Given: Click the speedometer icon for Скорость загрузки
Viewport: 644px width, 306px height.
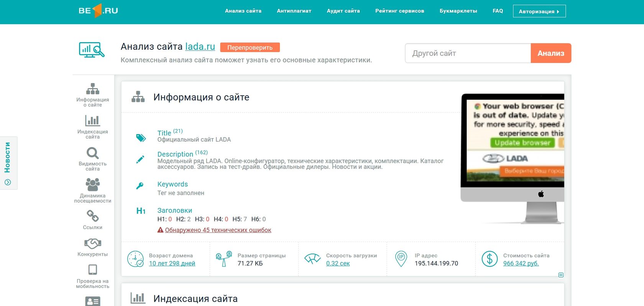Looking at the screenshot, I should point(312,259).
